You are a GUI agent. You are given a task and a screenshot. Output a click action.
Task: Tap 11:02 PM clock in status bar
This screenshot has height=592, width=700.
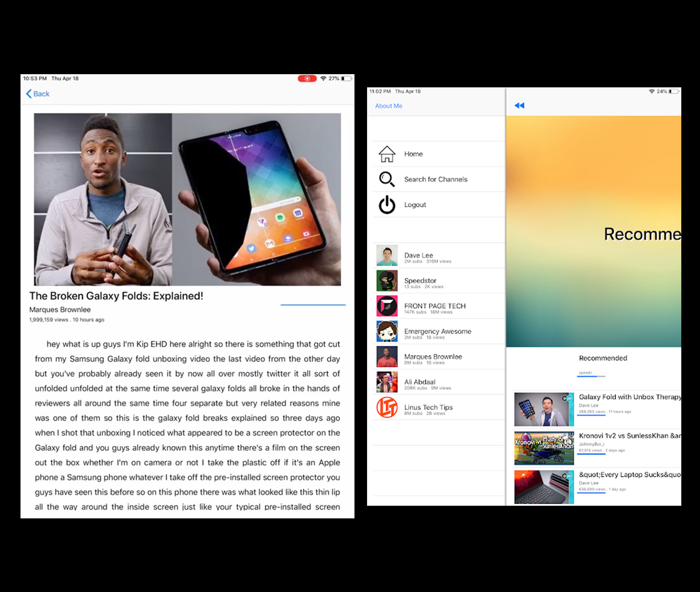[380, 92]
